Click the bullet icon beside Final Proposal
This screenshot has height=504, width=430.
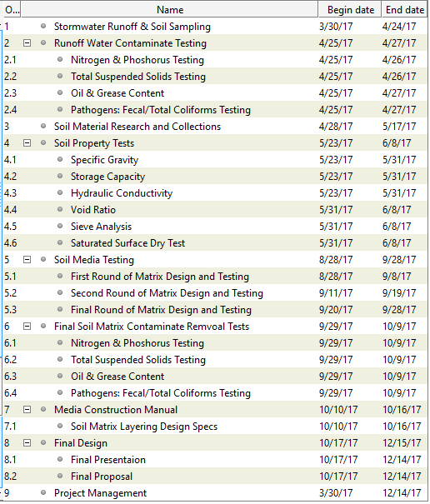[x=60, y=476]
